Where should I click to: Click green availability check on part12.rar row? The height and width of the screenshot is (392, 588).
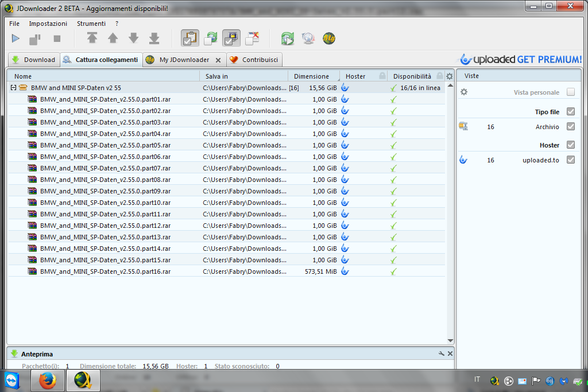pos(393,226)
